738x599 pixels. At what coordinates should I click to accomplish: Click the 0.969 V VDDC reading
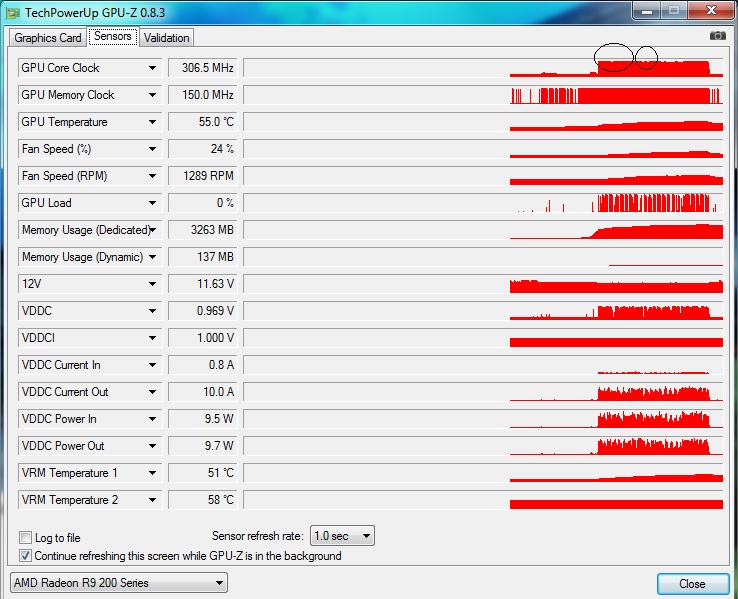[x=202, y=311]
